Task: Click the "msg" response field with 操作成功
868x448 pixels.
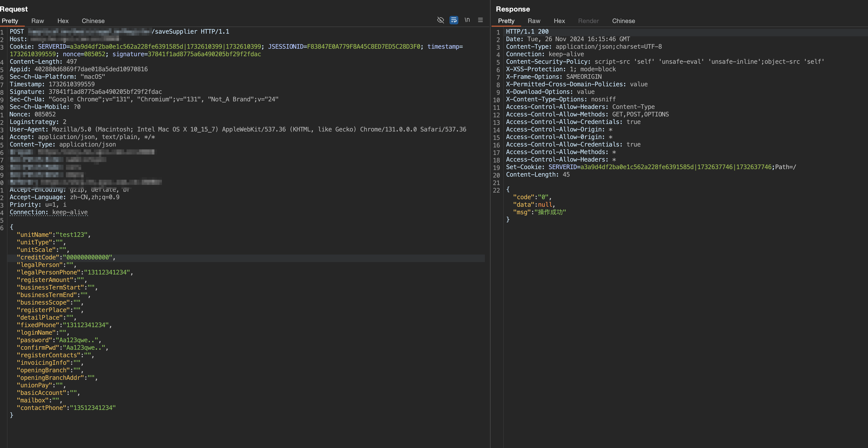Action: (540, 212)
